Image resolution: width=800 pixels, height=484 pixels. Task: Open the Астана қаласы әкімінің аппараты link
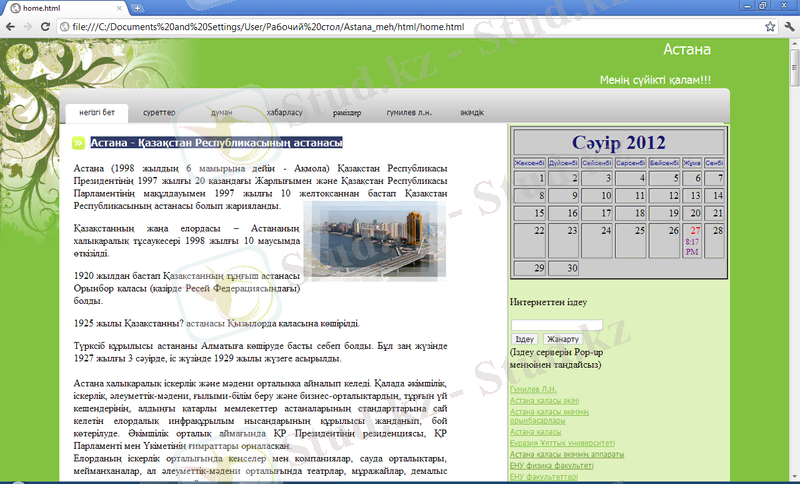click(567, 454)
